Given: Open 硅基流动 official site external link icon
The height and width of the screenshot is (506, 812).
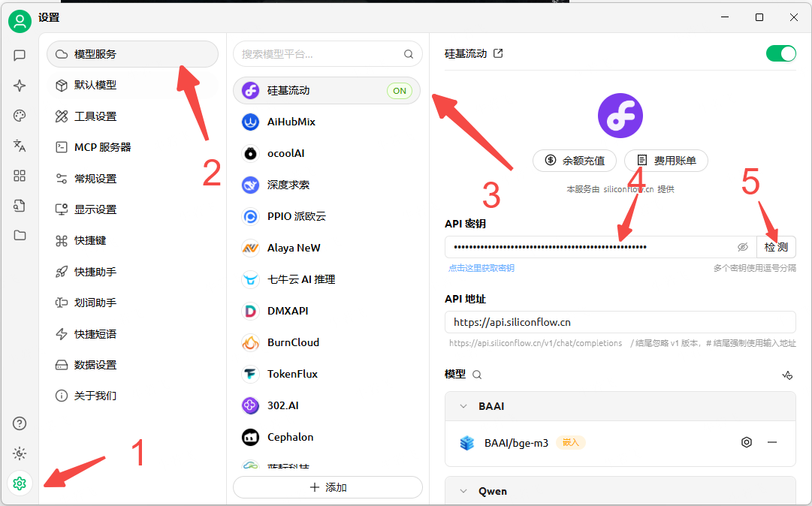Looking at the screenshot, I should coord(498,53).
